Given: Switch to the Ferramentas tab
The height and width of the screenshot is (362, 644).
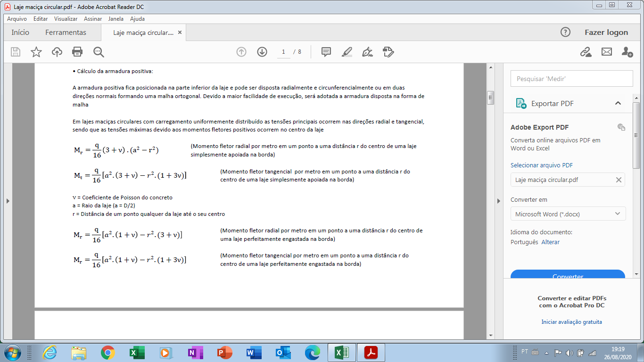Looking at the screenshot, I should [x=66, y=33].
